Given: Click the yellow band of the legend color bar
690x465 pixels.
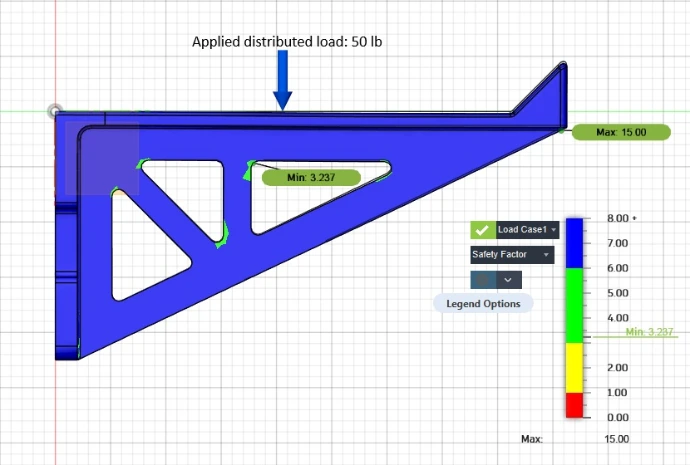Looking at the screenshot, I should (575, 367).
